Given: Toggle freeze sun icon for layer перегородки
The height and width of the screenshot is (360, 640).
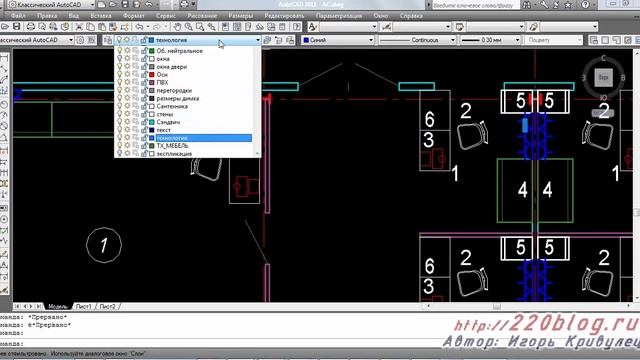Looking at the screenshot, I should [127, 90].
